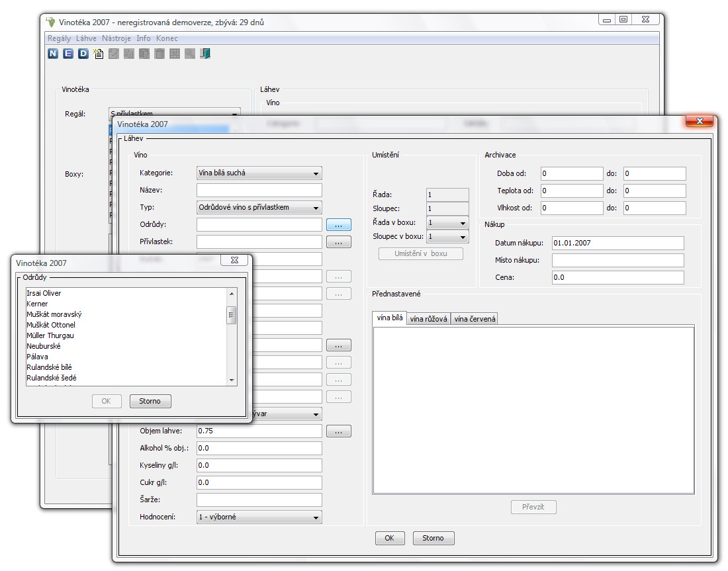Switch to the vína červená tab
Viewport: 728px width, 571px height.
point(475,319)
